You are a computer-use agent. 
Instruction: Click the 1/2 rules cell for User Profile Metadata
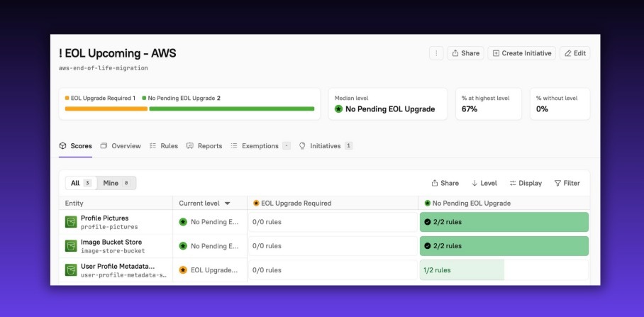[x=462, y=270]
